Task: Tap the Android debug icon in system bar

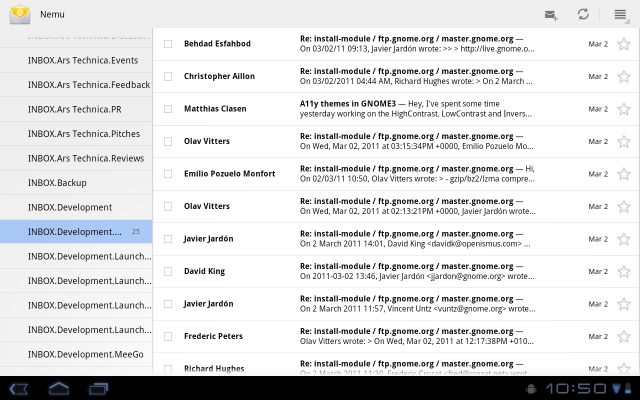Action: click(531, 389)
